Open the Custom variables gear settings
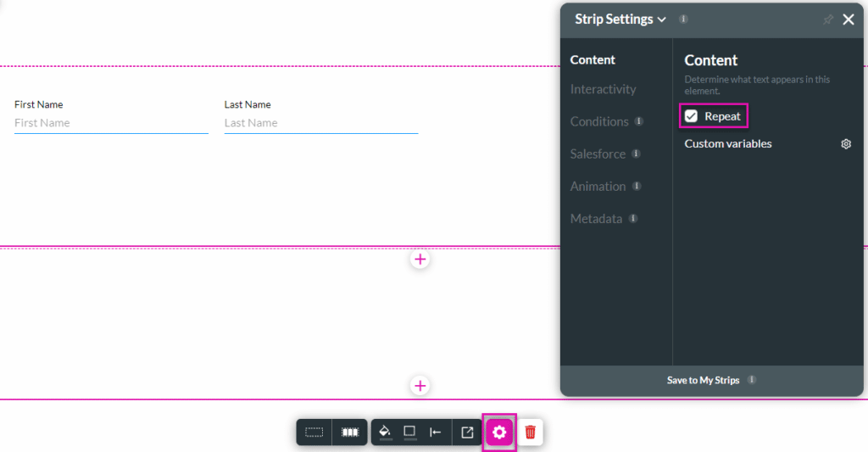This screenshot has width=868, height=452. (x=845, y=144)
